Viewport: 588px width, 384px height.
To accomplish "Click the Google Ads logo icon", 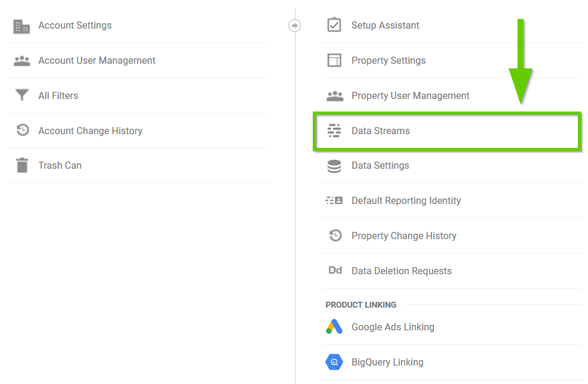I will tap(334, 327).
